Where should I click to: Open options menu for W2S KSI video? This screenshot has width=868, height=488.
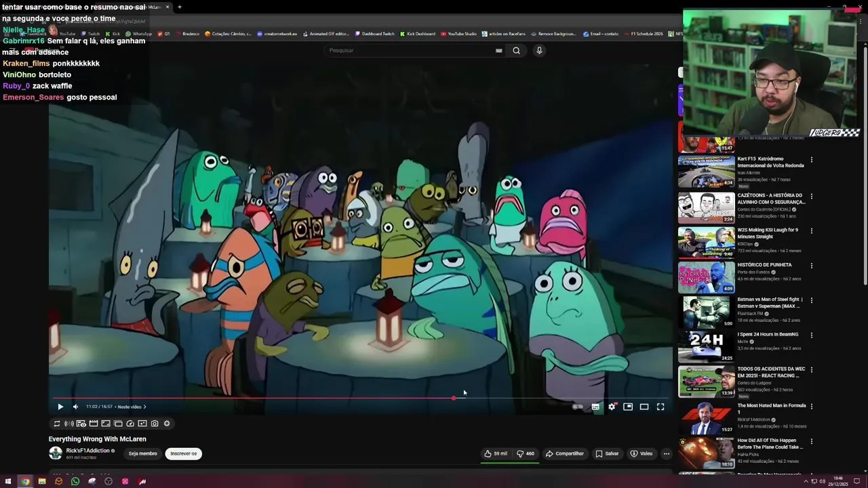pyautogui.click(x=811, y=230)
